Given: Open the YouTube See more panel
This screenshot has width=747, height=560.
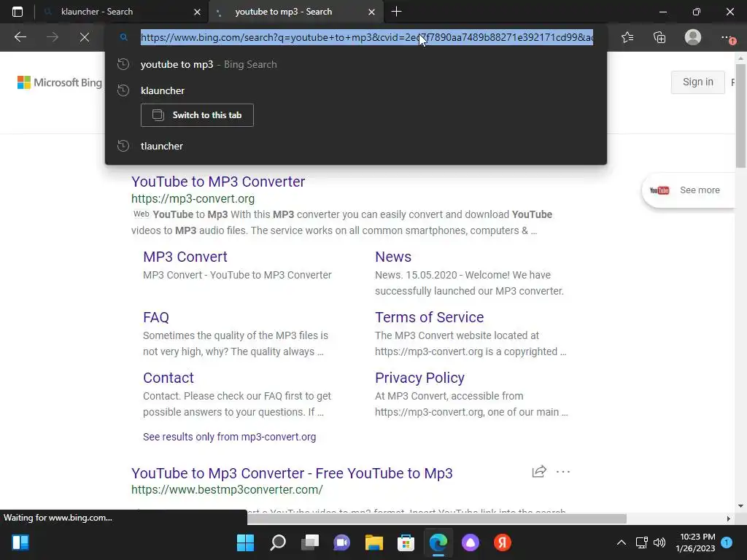Looking at the screenshot, I should [689, 190].
